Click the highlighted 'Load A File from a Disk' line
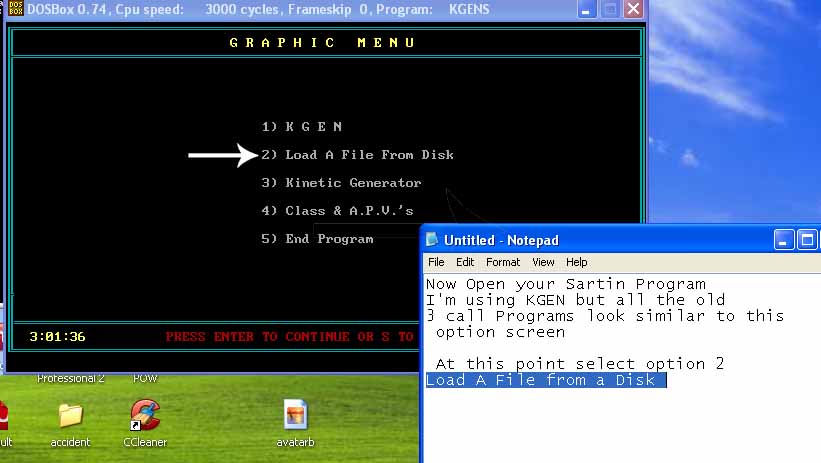This screenshot has height=463, width=821. [x=546, y=380]
